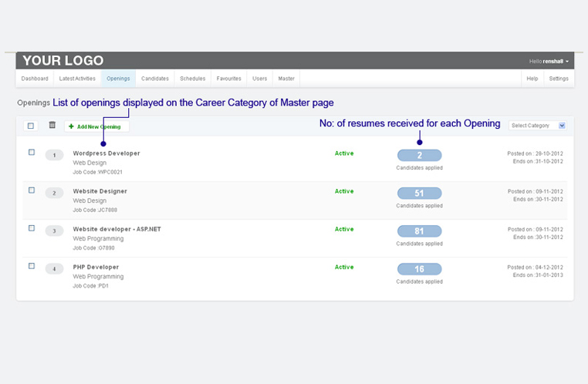The image size is (588, 384).
Task: Switch to the Candidates tab
Action: 155,79
